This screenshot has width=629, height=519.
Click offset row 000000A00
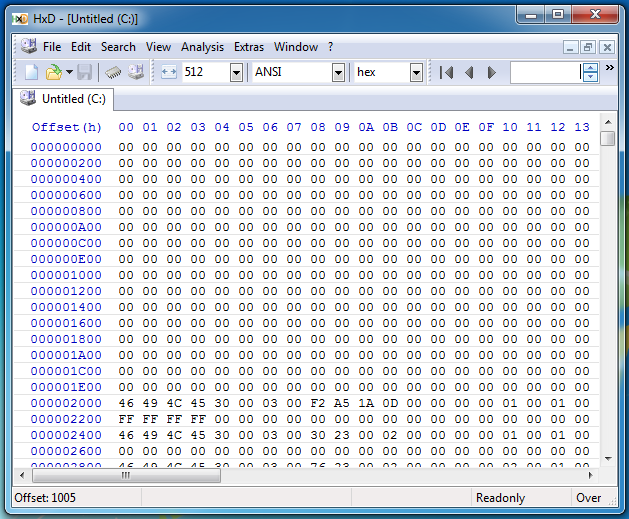point(66,227)
